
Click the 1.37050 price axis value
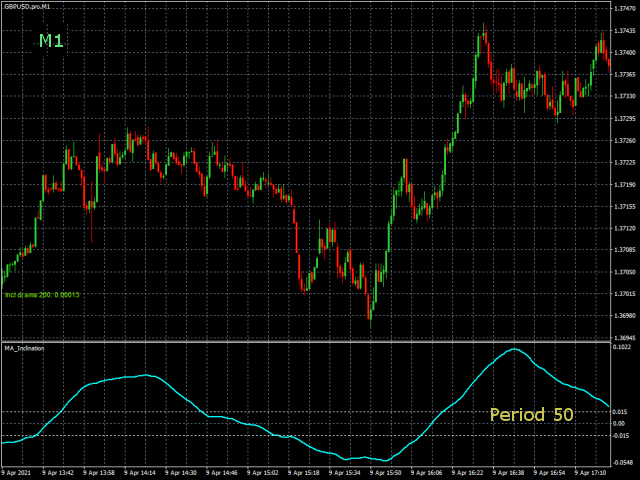coord(624,272)
